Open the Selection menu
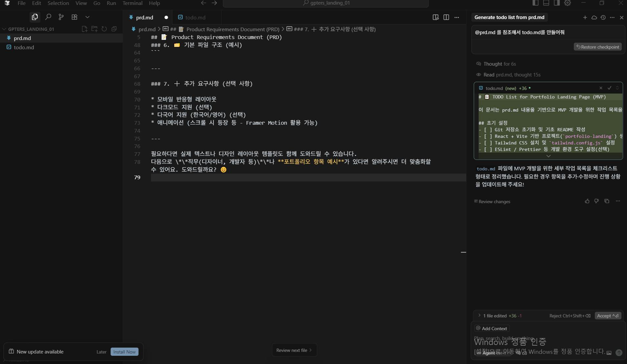 58,3
